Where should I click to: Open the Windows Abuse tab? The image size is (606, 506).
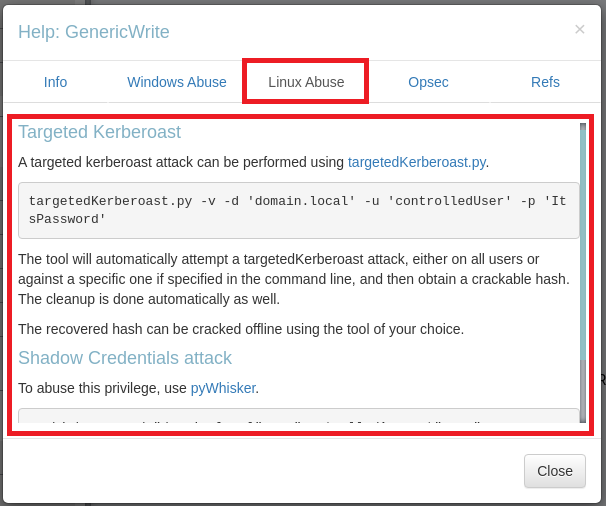[177, 82]
